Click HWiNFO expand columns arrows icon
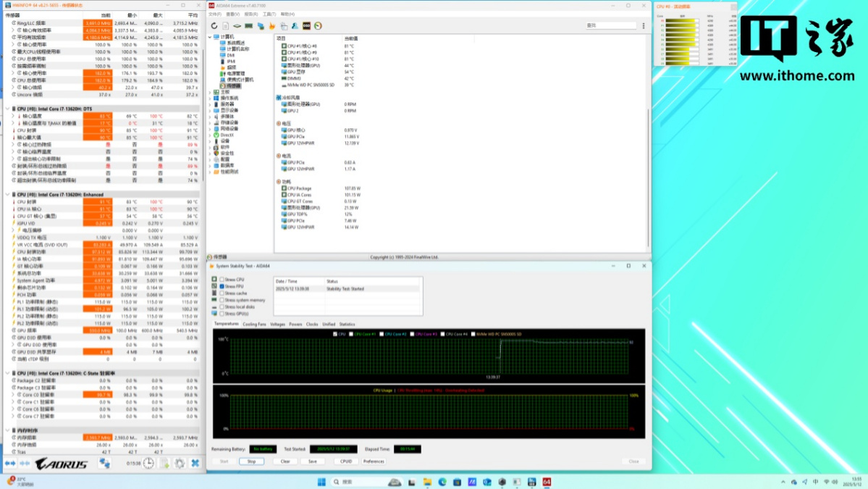Viewport: 868px width, 489px height. pyautogui.click(x=11, y=463)
